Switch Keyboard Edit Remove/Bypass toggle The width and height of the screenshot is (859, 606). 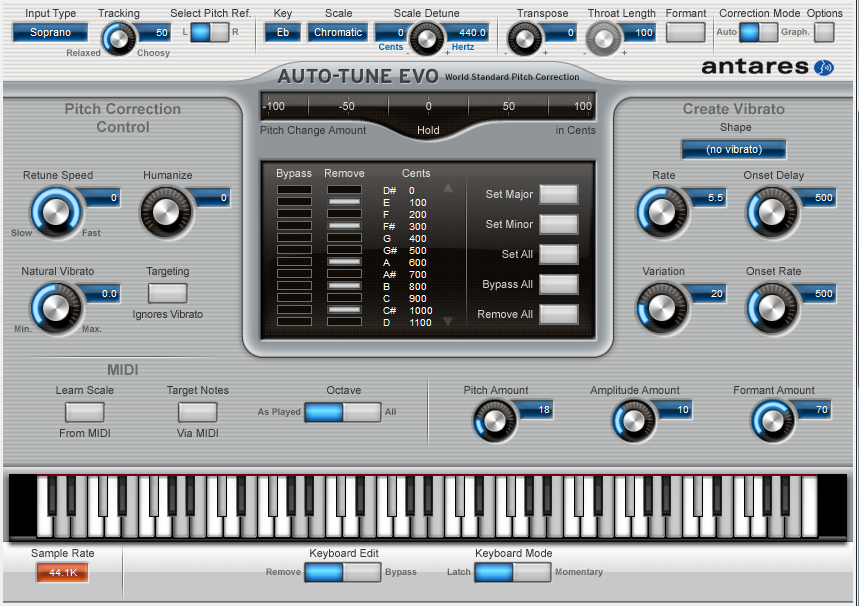pyautogui.click(x=342, y=572)
